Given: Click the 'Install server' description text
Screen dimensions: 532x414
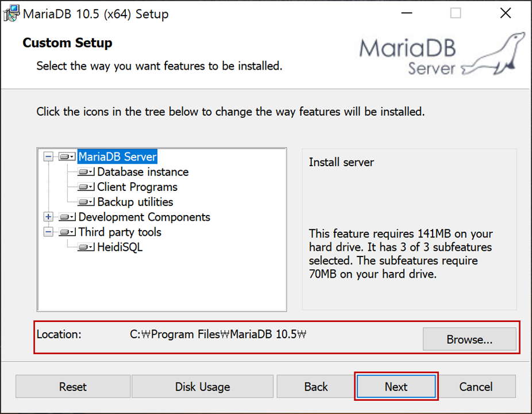Looking at the screenshot, I should point(341,162).
